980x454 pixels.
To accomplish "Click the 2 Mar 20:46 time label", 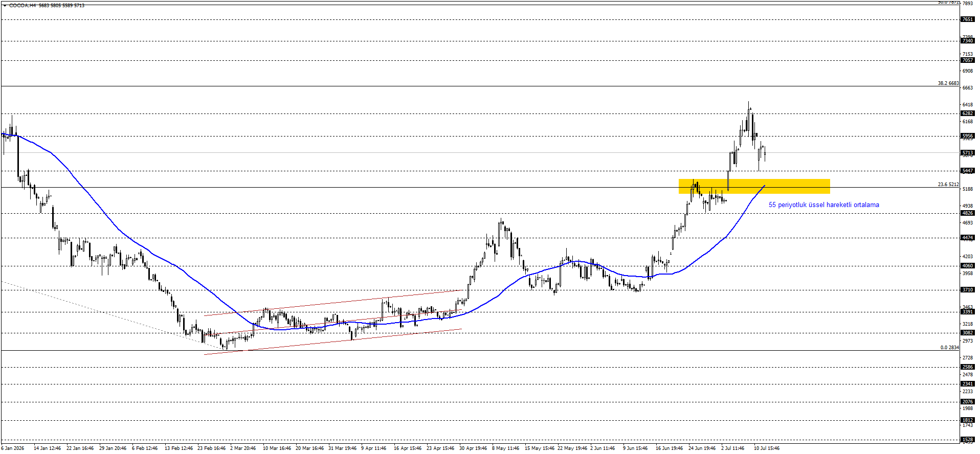I will [243, 448].
